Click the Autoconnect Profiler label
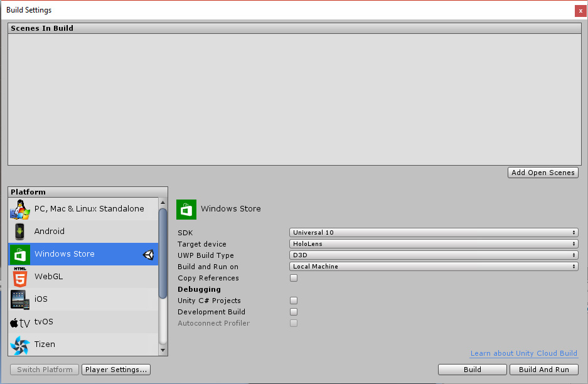Viewport: 588px width, 384px height. [x=214, y=323]
